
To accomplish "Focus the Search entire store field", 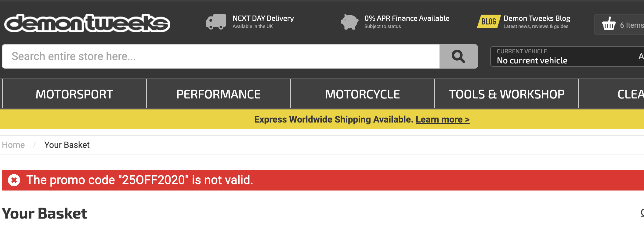I will [221, 56].
